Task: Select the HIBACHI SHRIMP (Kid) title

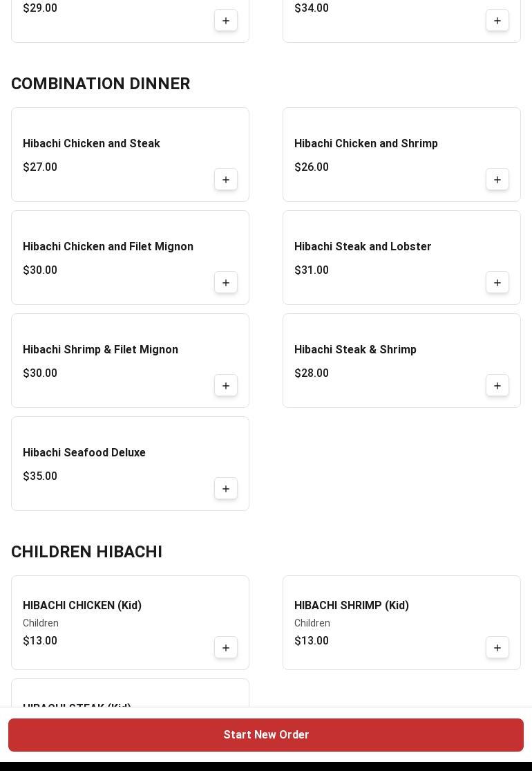Action: pos(351,605)
